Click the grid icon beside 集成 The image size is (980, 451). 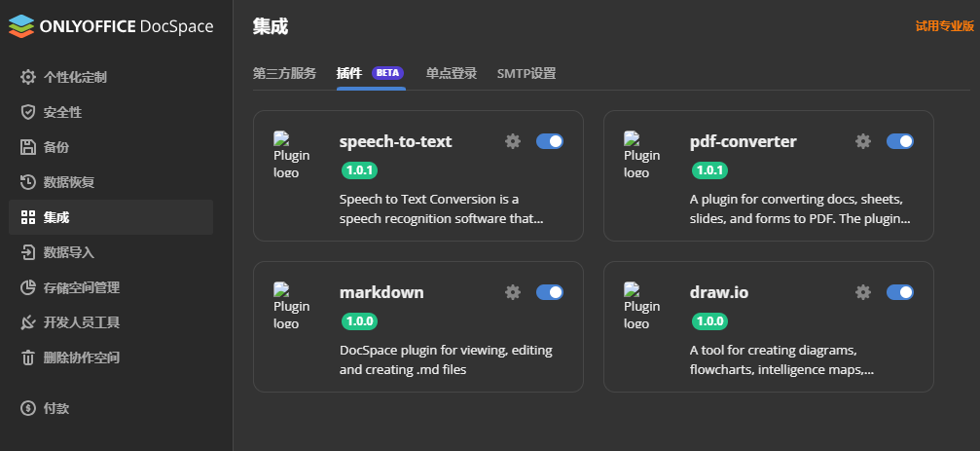tap(28, 217)
